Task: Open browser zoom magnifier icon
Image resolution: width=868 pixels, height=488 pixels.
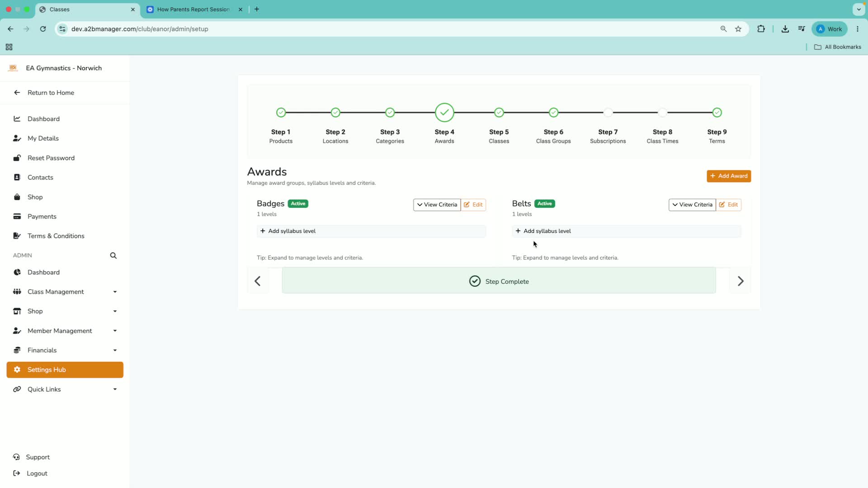Action: pyautogui.click(x=723, y=29)
